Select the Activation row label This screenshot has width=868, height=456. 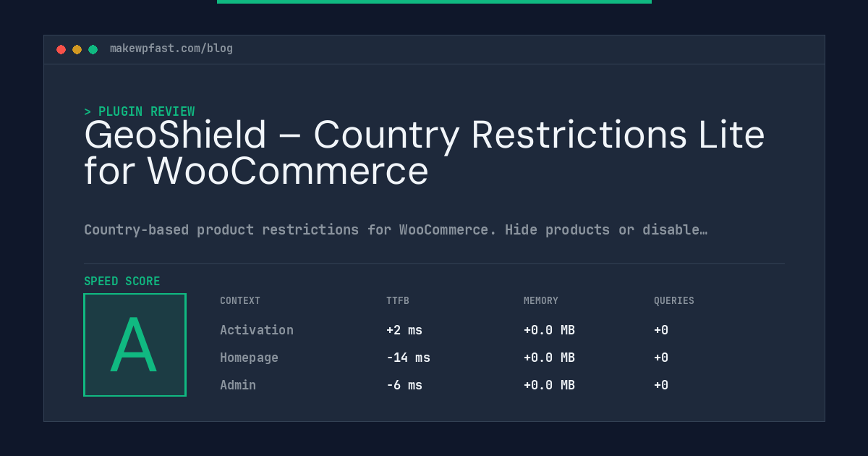coord(257,330)
